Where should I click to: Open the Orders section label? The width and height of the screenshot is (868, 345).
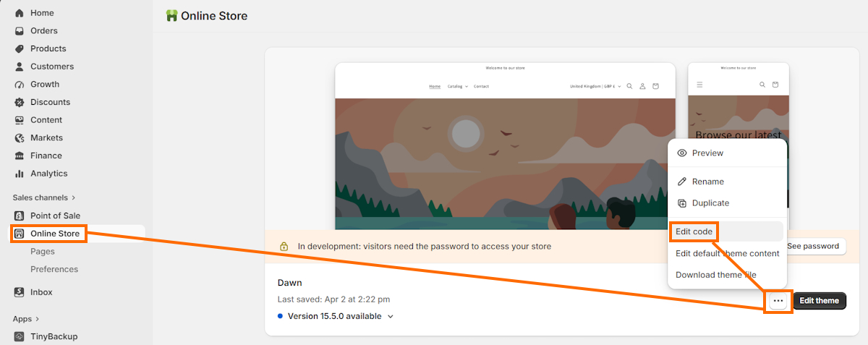tap(44, 31)
